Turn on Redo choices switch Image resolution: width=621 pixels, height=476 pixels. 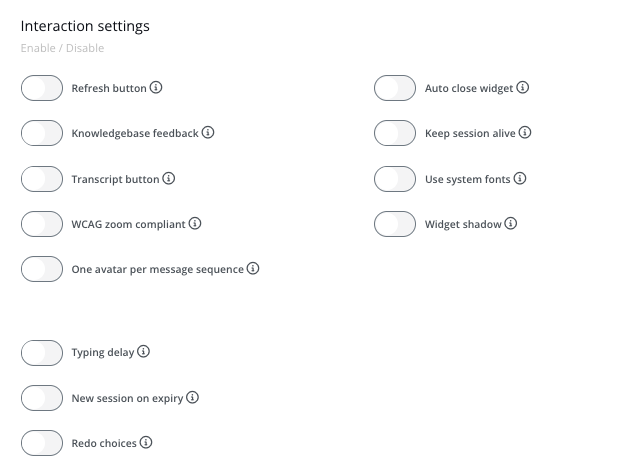(x=42, y=443)
